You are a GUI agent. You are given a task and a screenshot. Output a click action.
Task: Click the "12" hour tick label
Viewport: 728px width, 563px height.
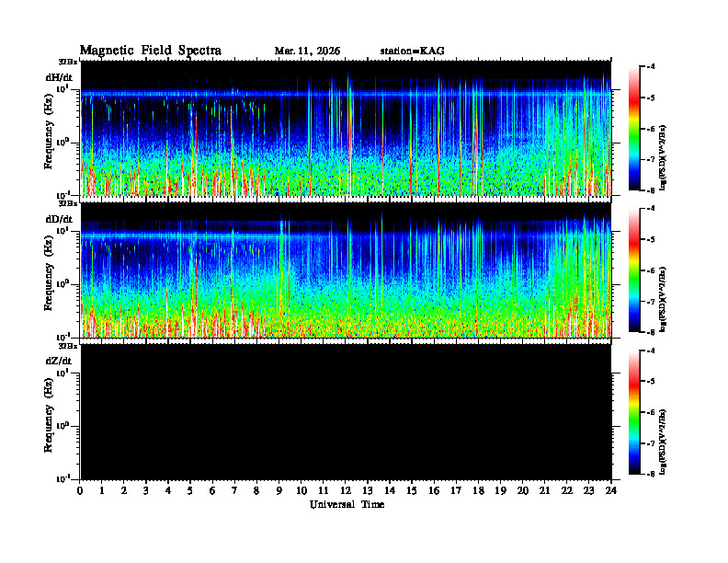pyautogui.click(x=346, y=491)
